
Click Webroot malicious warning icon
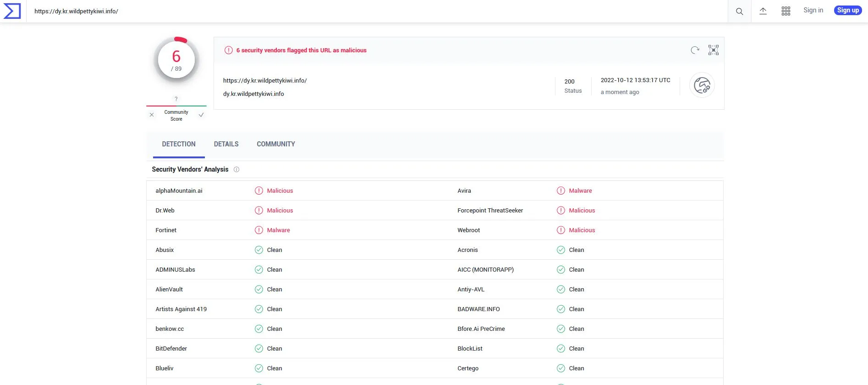tap(561, 230)
